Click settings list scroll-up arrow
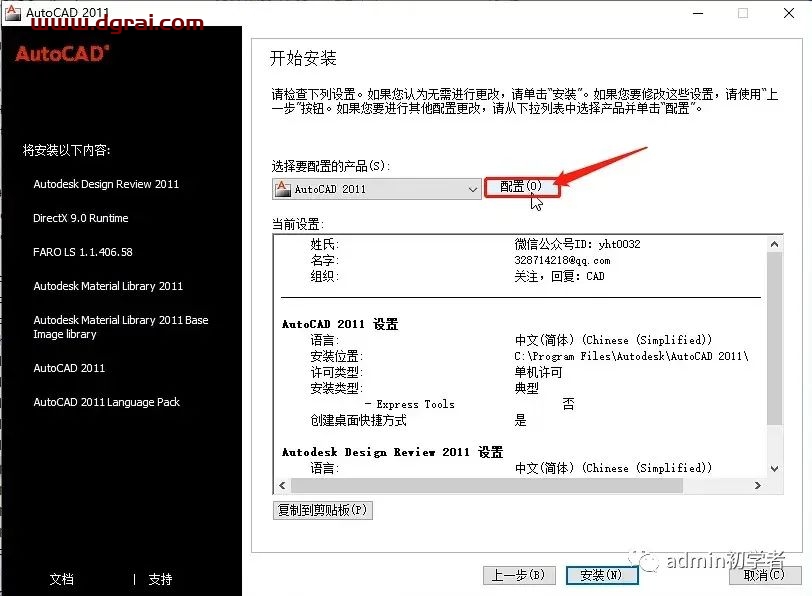Screen dimensions: 812x596 [774, 244]
